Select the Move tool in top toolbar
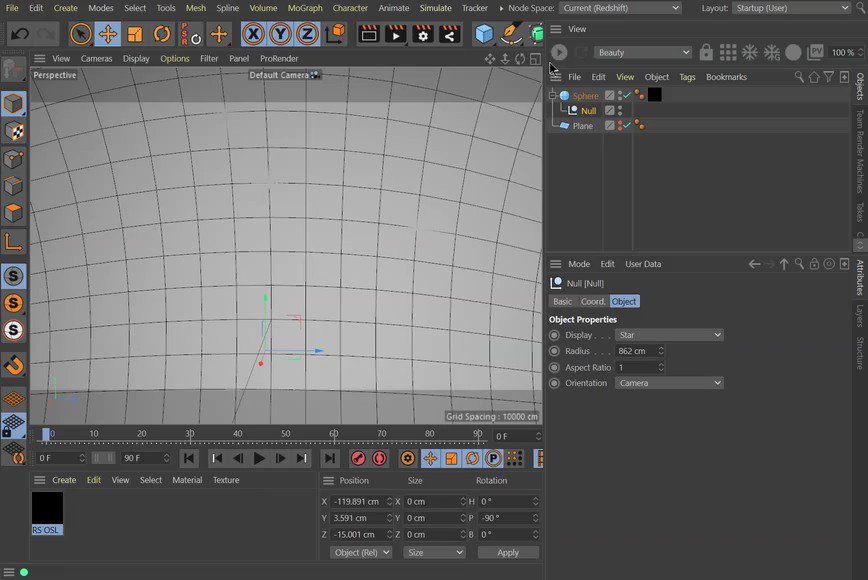The height and width of the screenshot is (580, 868). (x=108, y=35)
